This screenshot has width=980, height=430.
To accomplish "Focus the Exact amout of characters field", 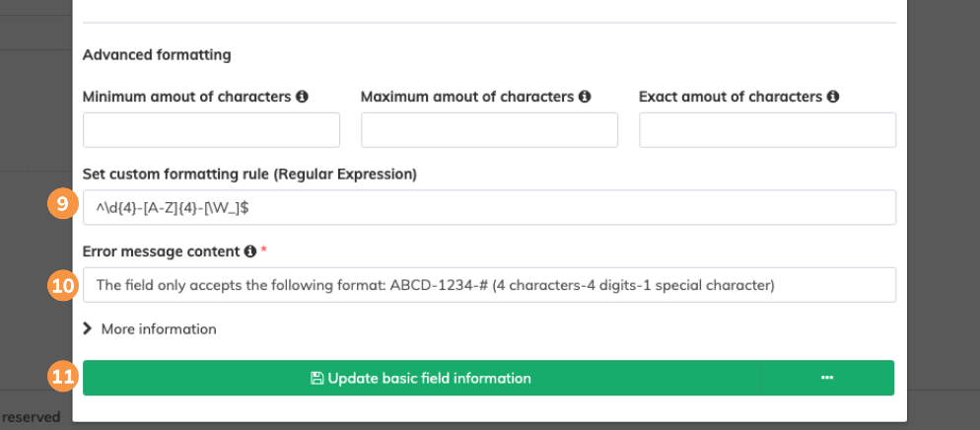I will (x=767, y=130).
